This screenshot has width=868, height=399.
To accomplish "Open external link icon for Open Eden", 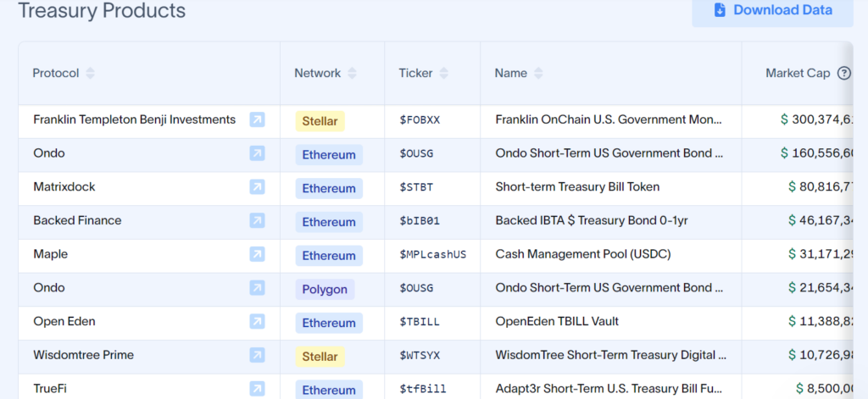I will click(257, 322).
